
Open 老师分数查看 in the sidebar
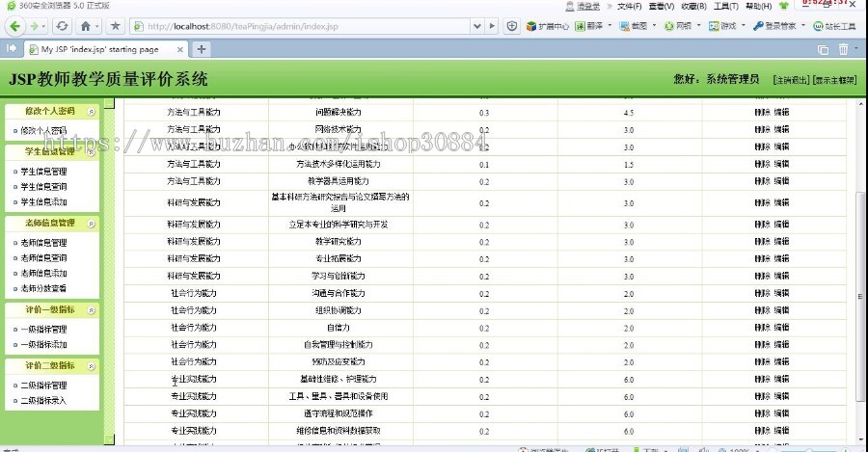43,289
